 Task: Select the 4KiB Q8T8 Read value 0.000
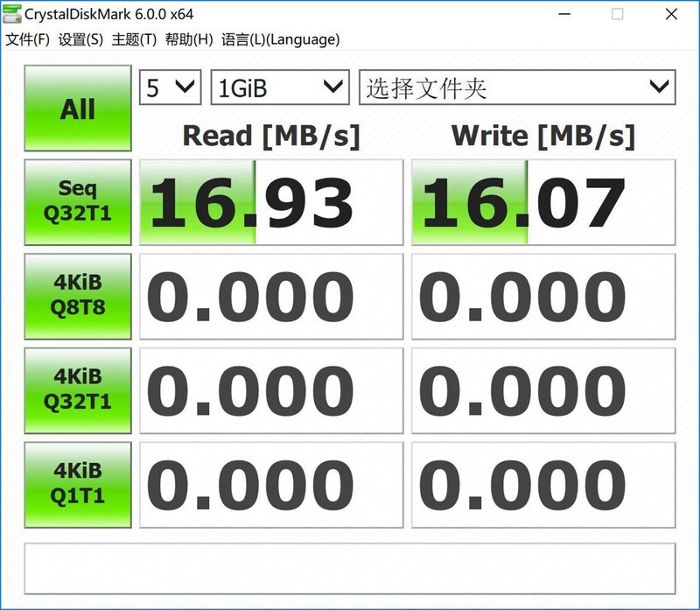(271, 296)
